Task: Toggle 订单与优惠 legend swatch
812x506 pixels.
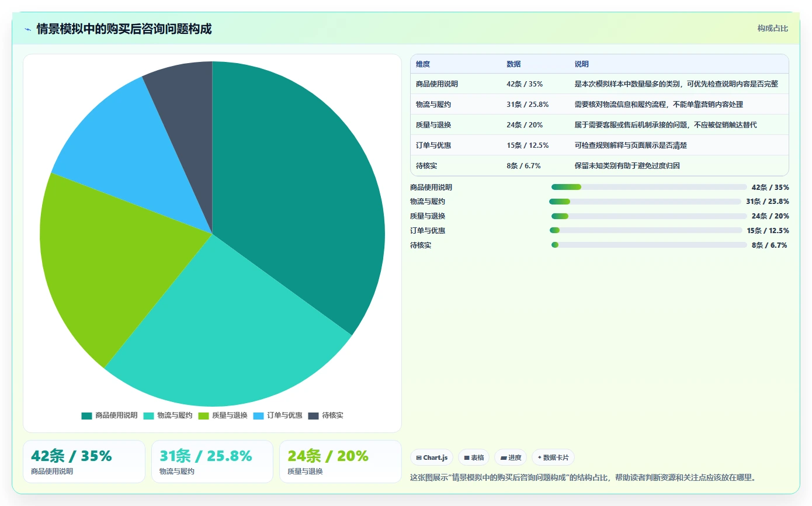Action: pyautogui.click(x=258, y=415)
